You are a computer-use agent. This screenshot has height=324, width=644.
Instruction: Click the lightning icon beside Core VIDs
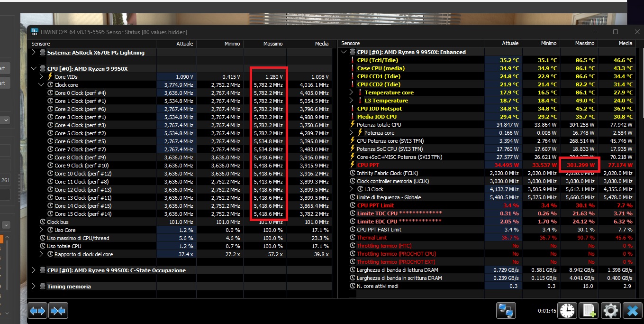pyautogui.click(x=50, y=76)
